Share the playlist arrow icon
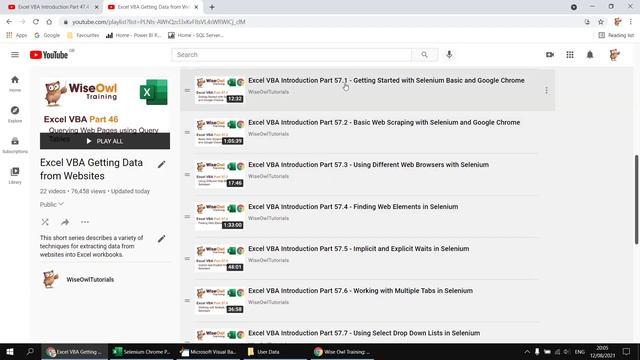This screenshot has height=360, width=640. pyautogui.click(x=65, y=222)
